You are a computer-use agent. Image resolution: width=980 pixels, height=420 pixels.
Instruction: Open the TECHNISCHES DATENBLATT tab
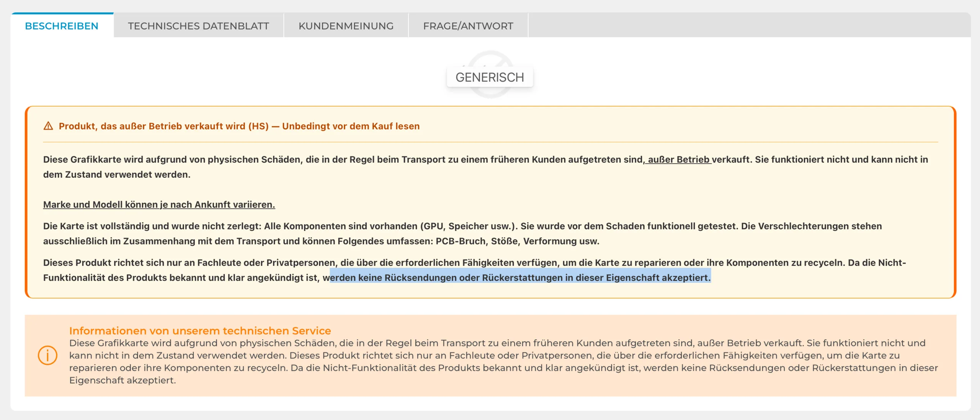[198, 26]
